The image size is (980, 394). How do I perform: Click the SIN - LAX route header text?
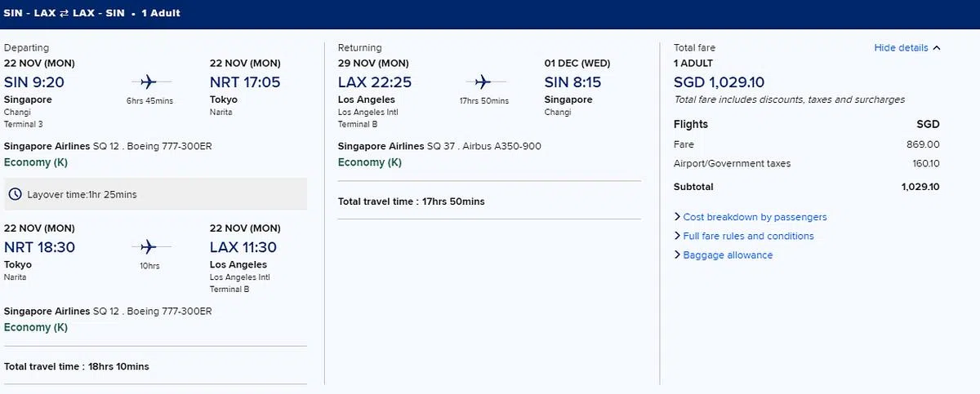click(29, 13)
